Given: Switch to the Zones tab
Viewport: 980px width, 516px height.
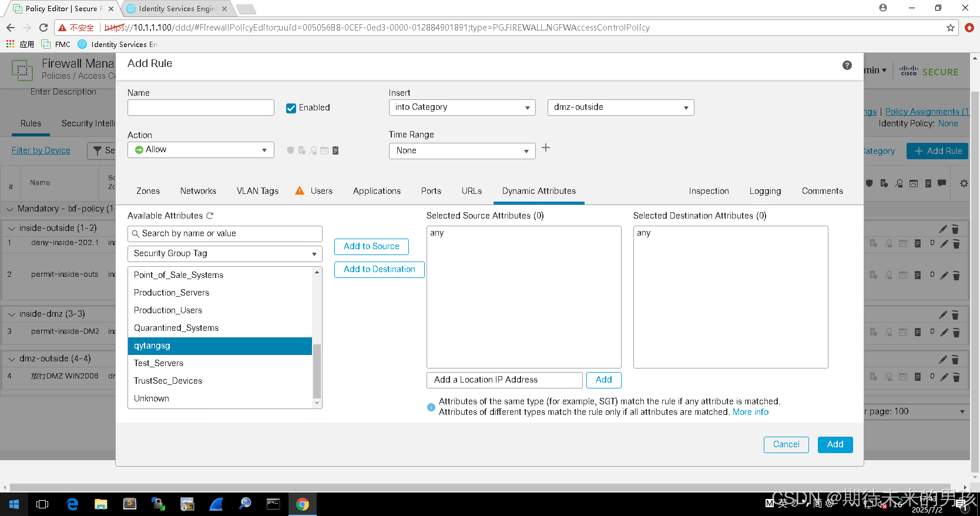Looking at the screenshot, I should [148, 191].
